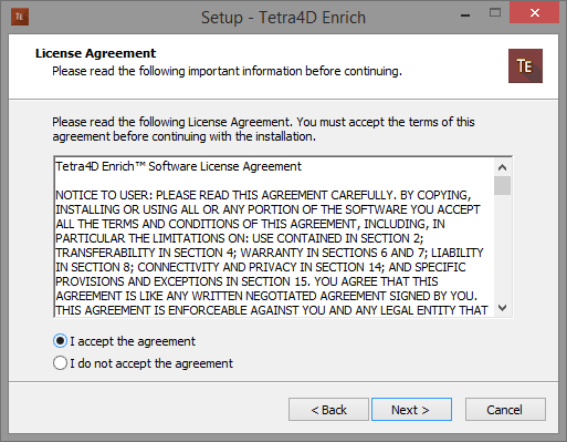Click the scrollbar track below the thumb
Screen dimensions: 567x442
click(502, 247)
